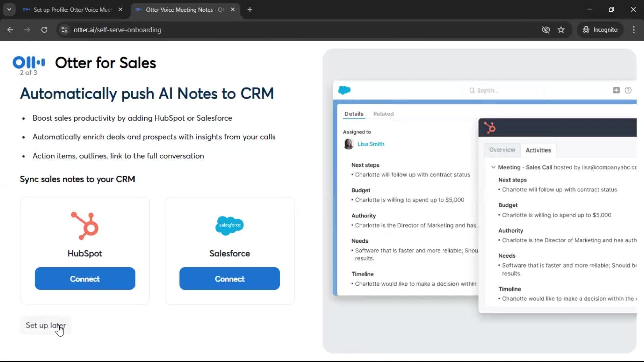Image resolution: width=644 pixels, height=362 pixels.
Task: Reload the current page
Action: [x=44, y=29]
